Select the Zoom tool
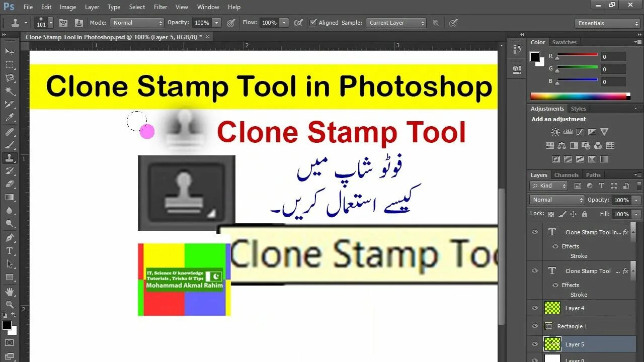The height and width of the screenshot is (362, 644). pyautogui.click(x=10, y=304)
